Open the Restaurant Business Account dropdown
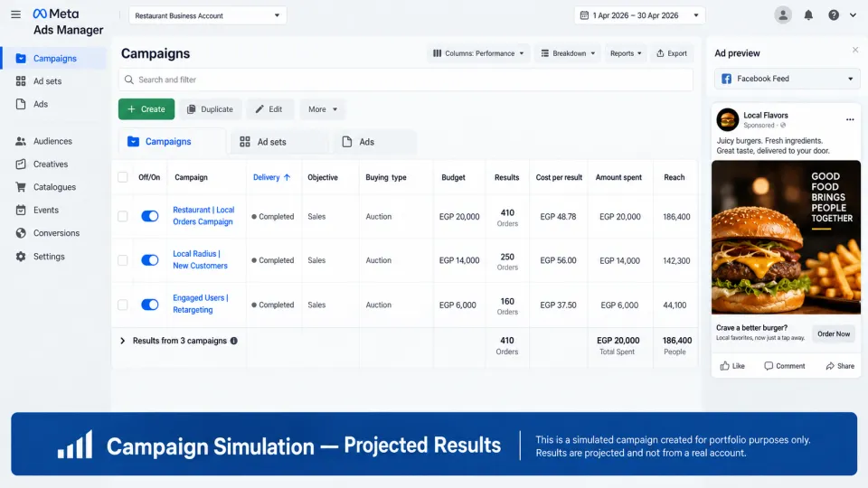The width and height of the screenshot is (868, 488). click(x=208, y=15)
